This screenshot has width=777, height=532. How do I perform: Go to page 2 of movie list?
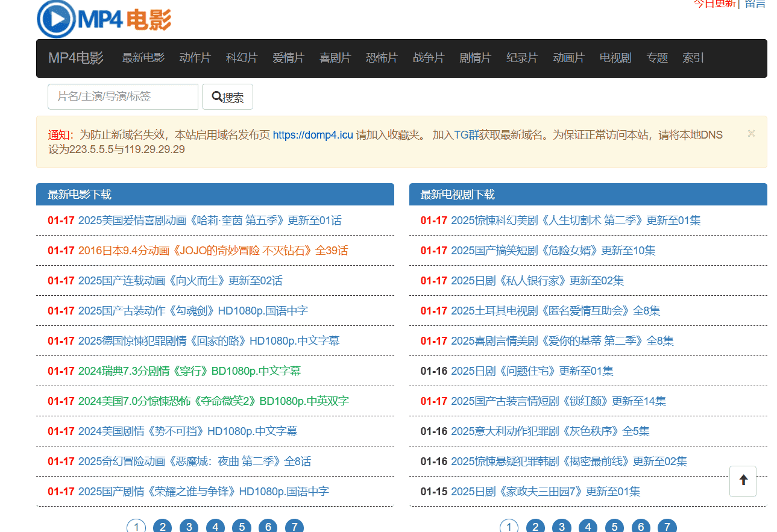coord(163,527)
